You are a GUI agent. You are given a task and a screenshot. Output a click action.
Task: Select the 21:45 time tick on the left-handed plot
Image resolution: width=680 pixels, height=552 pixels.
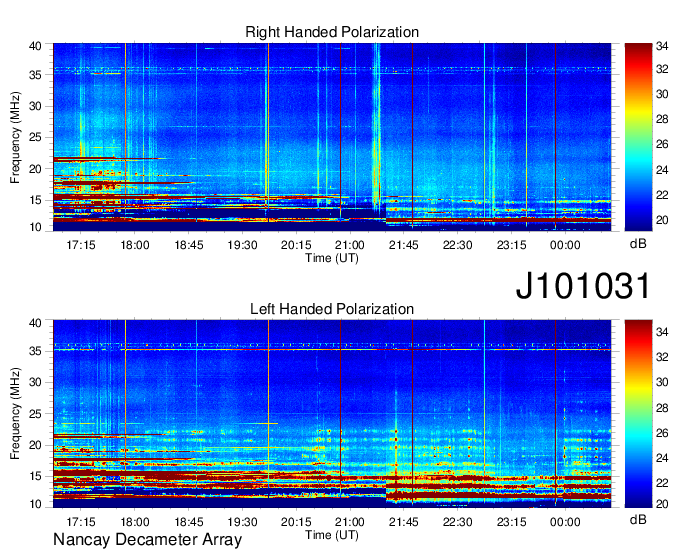(404, 522)
